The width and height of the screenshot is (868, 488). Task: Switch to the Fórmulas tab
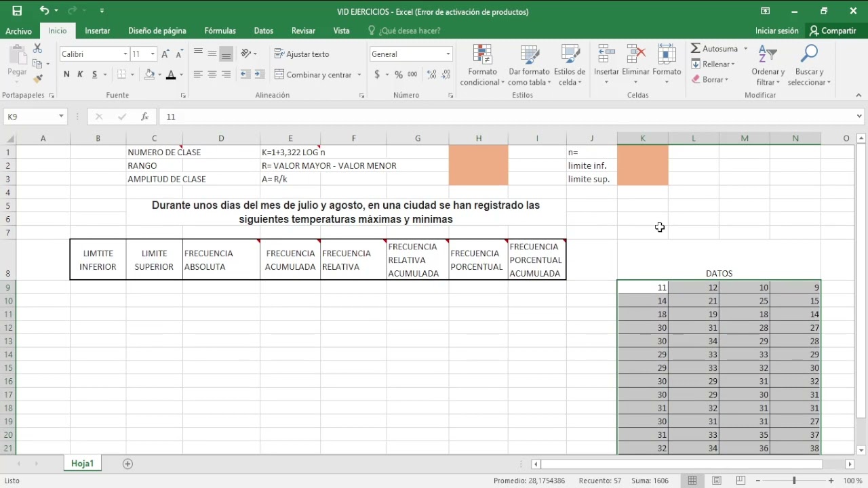pyautogui.click(x=220, y=30)
